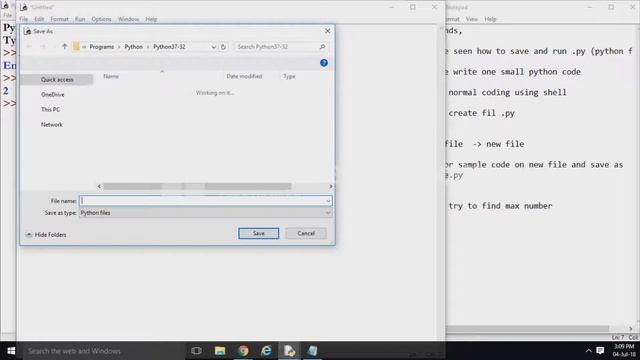Screen dimensions: 640x360
Task: Click the Forward navigation arrow in dialog
Action: [43, 47]
